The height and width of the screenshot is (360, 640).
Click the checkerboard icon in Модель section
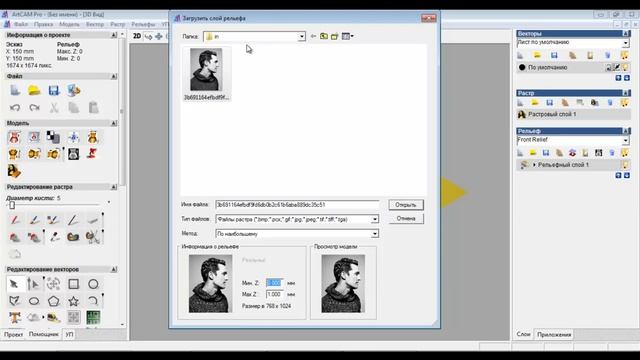(53, 137)
